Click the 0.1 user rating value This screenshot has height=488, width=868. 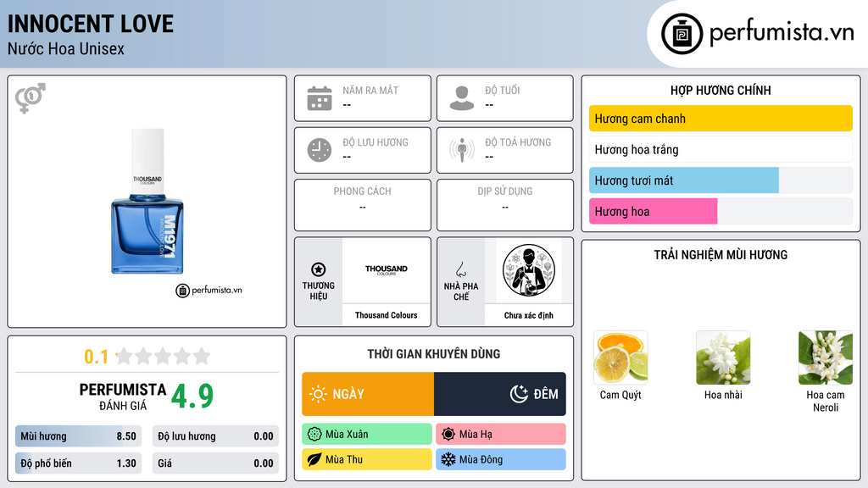[x=97, y=357]
